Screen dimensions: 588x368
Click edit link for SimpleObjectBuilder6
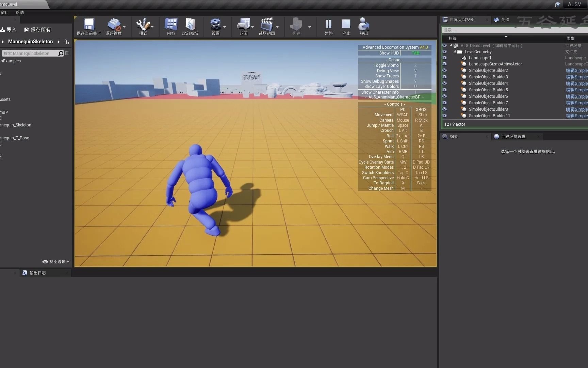pyautogui.click(x=577, y=96)
